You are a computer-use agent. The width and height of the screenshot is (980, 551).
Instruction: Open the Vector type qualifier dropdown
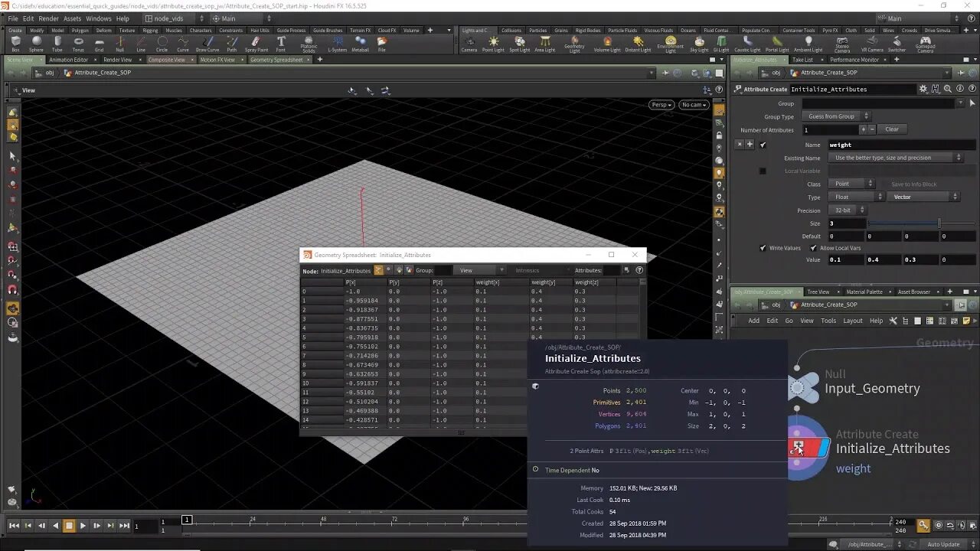click(x=923, y=197)
